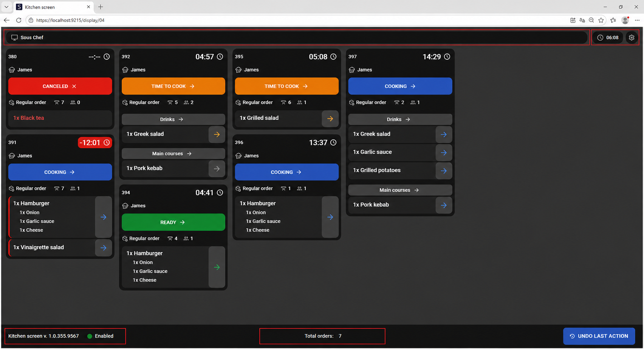The height and width of the screenshot is (349, 644).
Task: Open Drinks group in order 397
Action: [x=400, y=119]
